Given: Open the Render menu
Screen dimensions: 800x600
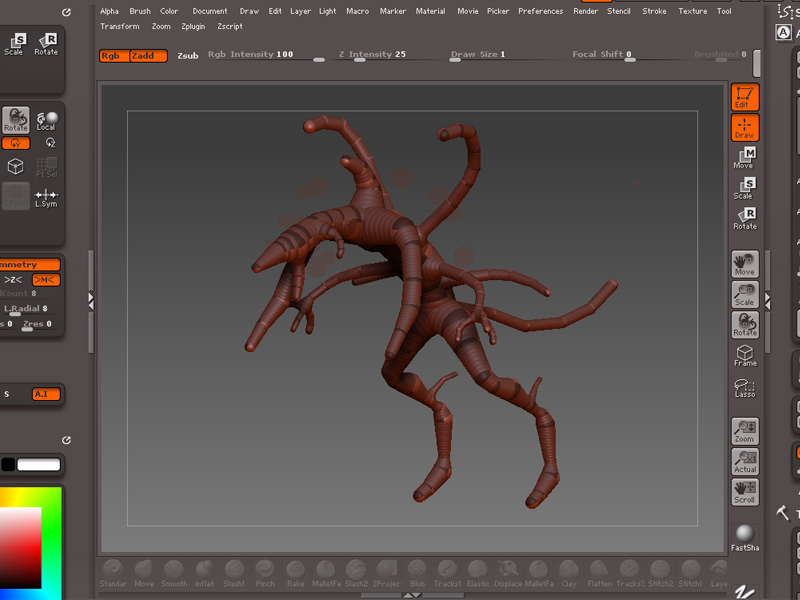Looking at the screenshot, I should pyautogui.click(x=585, y=11).
